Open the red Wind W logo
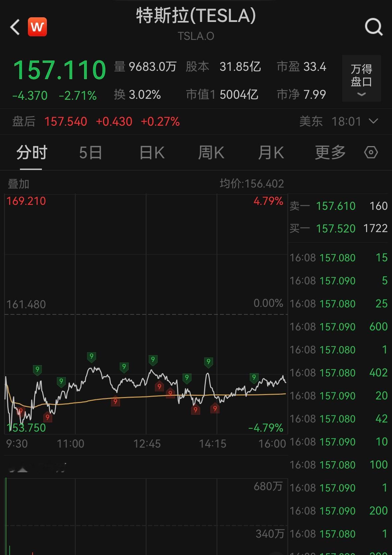Screen dimensions: 392x555 [x=37, y=27]
